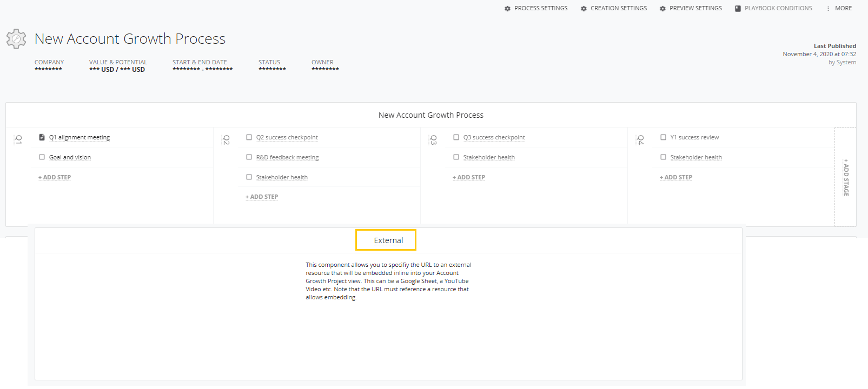
Task: Click the Last Published label
Action: click(x=835, y=46)
